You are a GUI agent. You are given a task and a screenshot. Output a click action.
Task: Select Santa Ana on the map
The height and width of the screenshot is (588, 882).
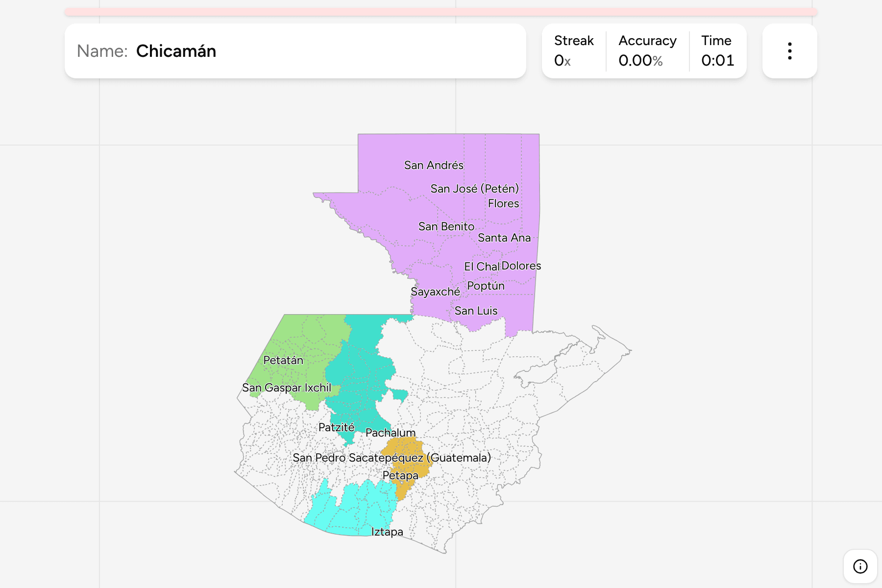(x=504, y=238)
